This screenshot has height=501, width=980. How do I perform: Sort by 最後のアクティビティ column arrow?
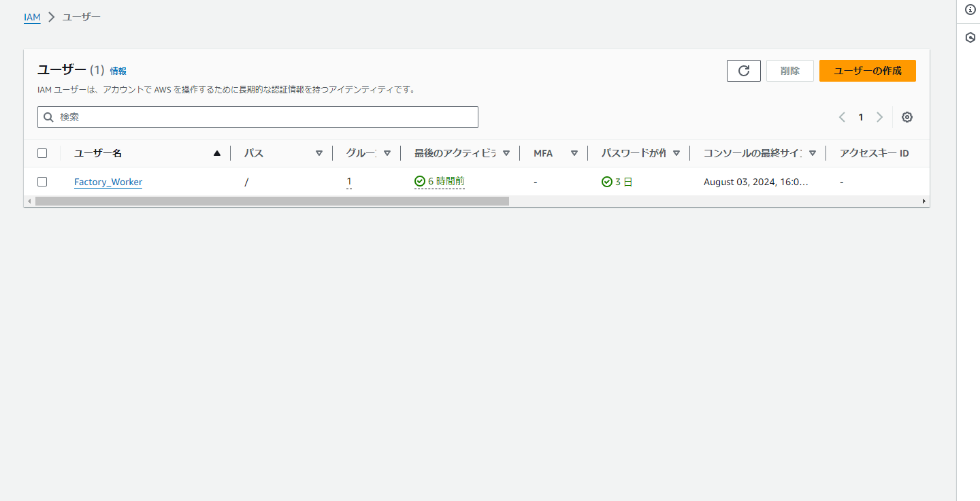click(506, 153)
